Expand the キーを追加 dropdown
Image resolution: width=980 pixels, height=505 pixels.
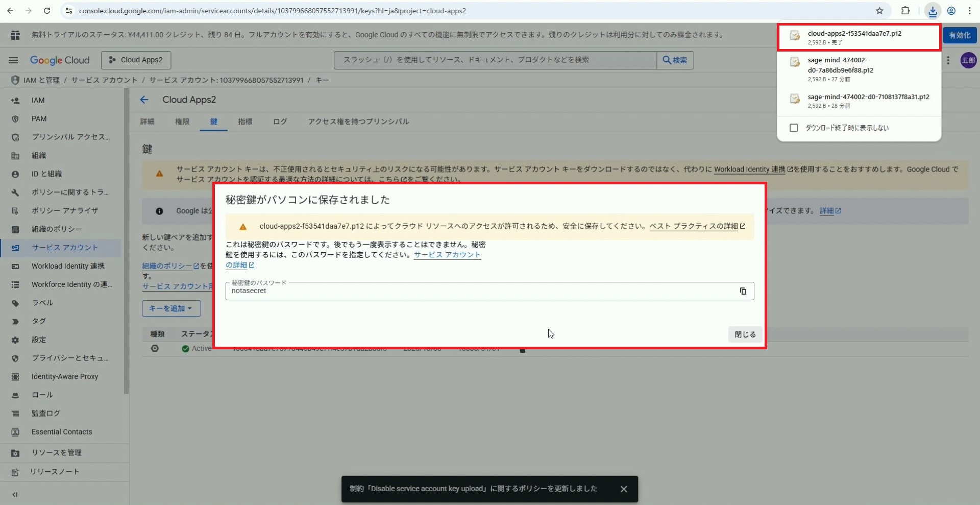[170, 308]
